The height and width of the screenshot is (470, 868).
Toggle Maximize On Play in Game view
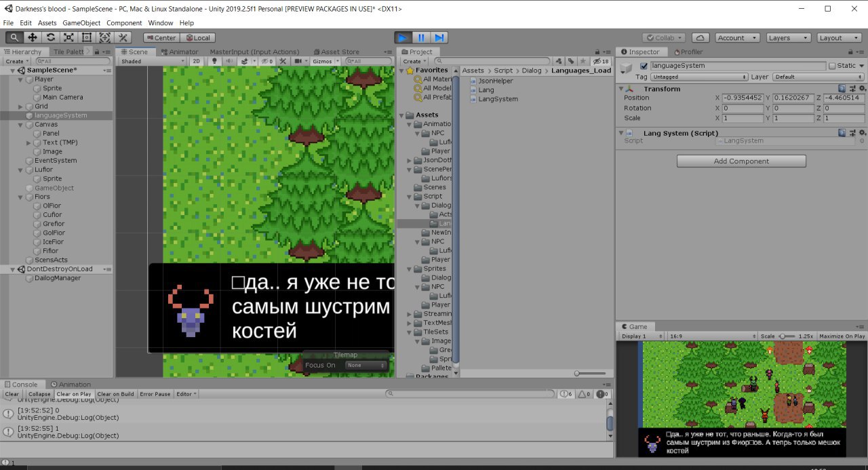point(842,336)
